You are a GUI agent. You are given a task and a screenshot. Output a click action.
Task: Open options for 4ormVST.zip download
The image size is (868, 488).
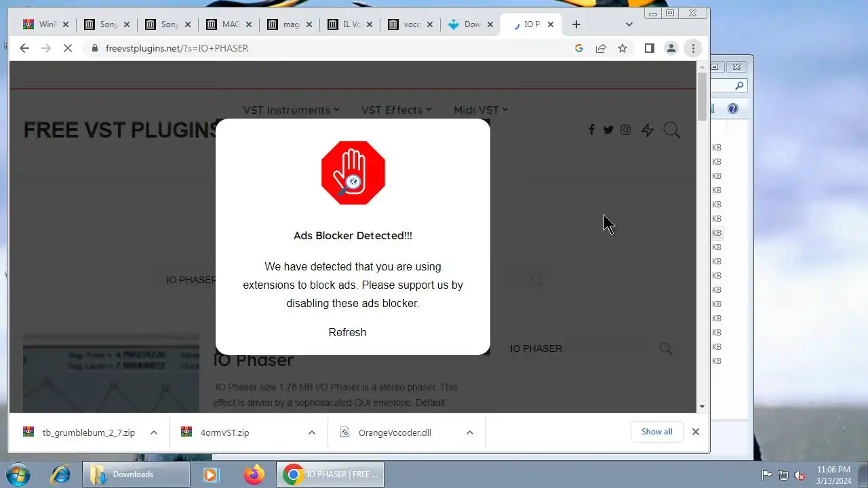tap(312, 432)
